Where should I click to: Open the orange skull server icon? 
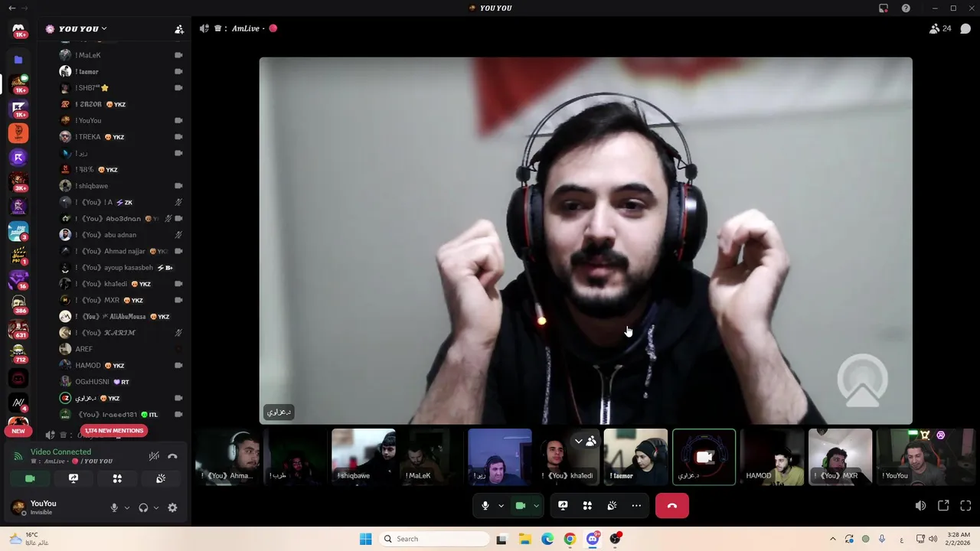click(18, 133)
